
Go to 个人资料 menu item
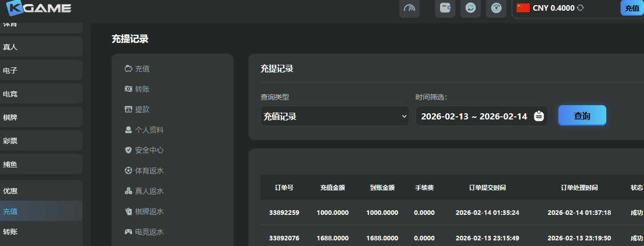(x=149, y=130)
